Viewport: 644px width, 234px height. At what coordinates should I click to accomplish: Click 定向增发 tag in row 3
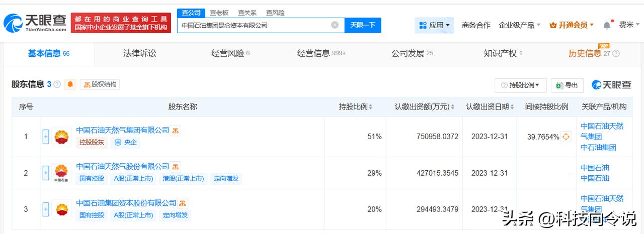coord(176,215)
